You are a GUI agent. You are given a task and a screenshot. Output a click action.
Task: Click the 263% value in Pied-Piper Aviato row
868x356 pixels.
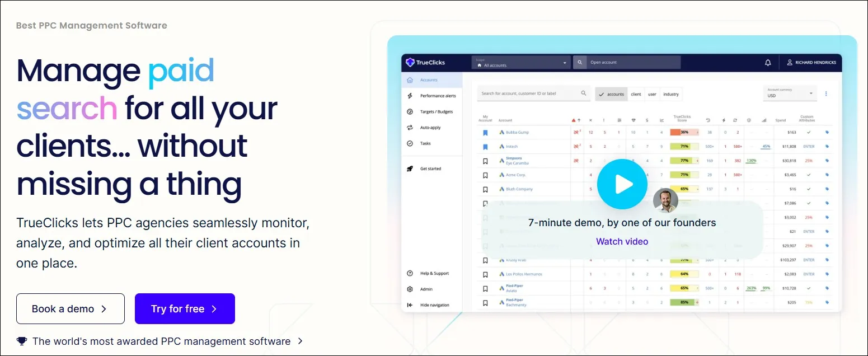[751, 288]
